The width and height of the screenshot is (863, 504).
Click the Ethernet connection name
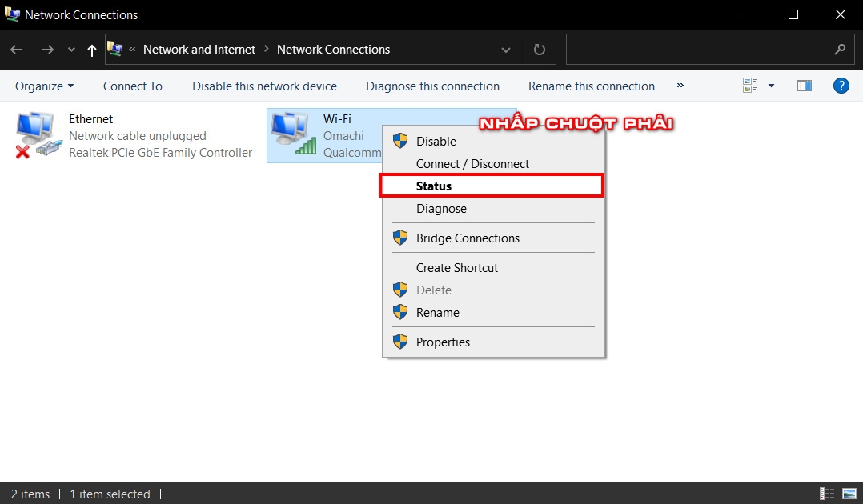(90, 119)
